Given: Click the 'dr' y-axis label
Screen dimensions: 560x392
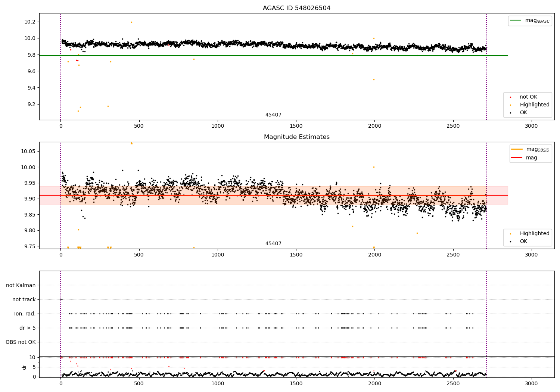Looking at the screenshot, I should tap(24, 367).
